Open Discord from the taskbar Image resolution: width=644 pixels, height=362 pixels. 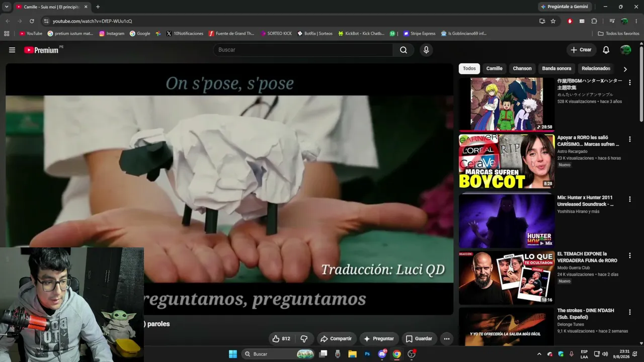tap(382, 354)
